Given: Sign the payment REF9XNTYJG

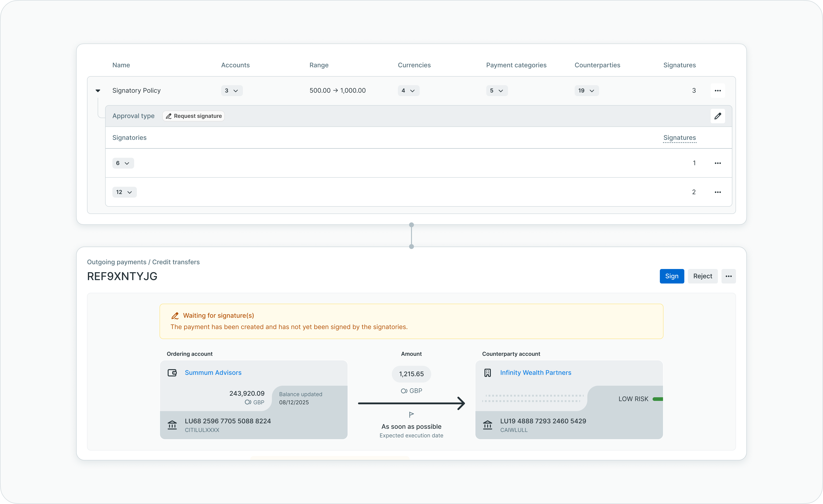Looking at the screenshot, I should coord(672,276).
